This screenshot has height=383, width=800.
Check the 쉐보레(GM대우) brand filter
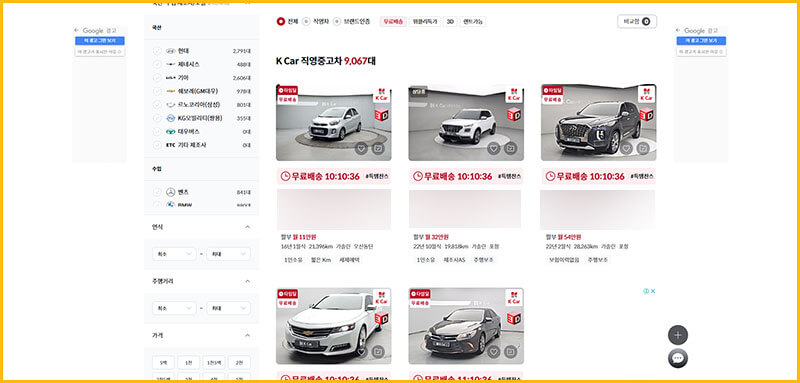(x=157, y=91)
